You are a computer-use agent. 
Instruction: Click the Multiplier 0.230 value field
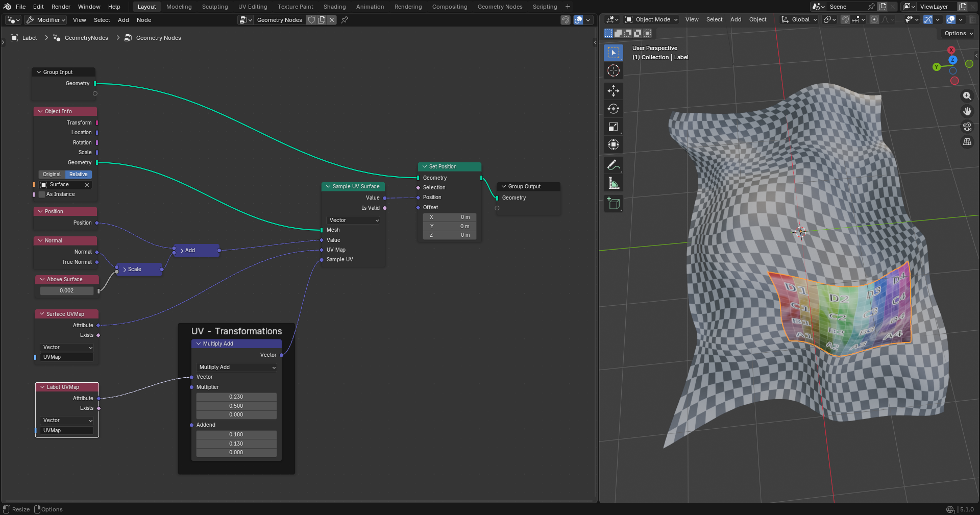pos(236,397)
